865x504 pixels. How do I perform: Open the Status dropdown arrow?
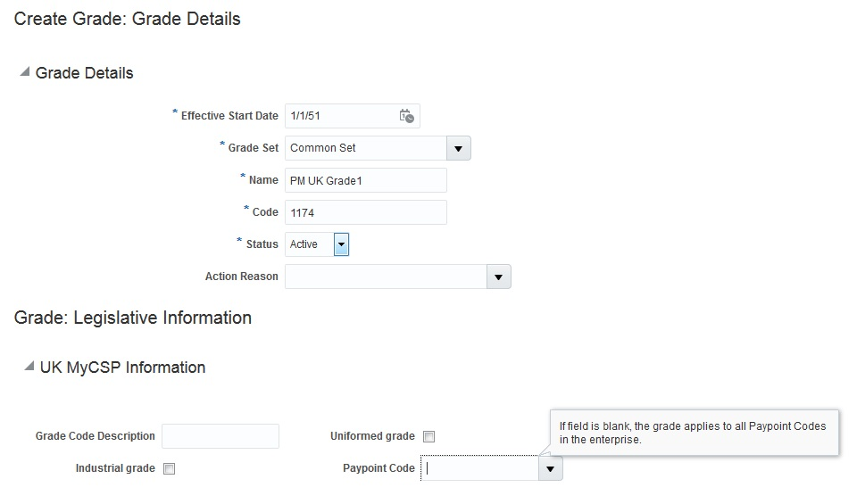[341, 244]
